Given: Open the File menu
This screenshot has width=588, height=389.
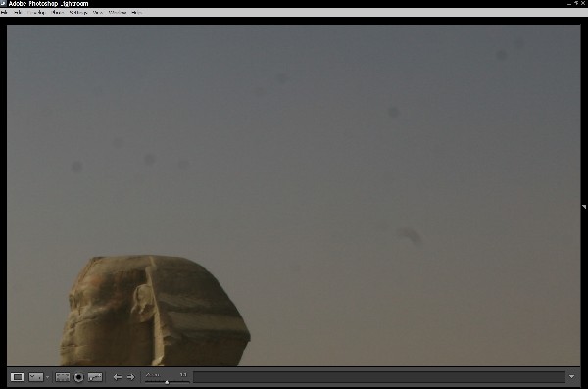Looking at the screenshot, I should tap(4, 13).
